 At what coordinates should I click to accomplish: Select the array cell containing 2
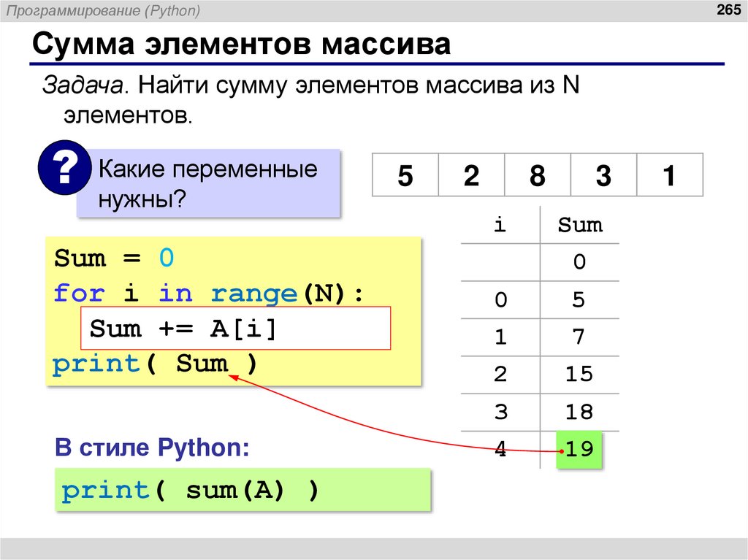[471, 175]
